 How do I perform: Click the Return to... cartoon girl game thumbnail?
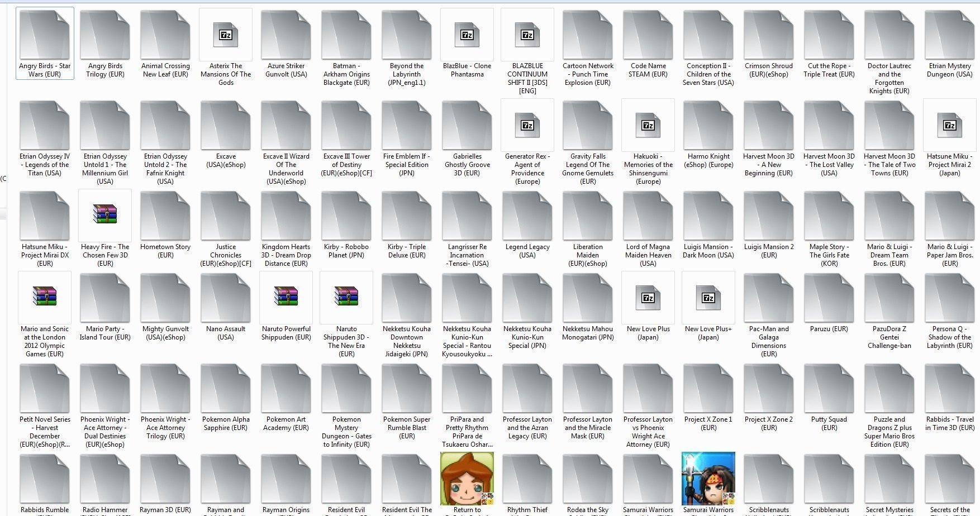tap(467, 479)
